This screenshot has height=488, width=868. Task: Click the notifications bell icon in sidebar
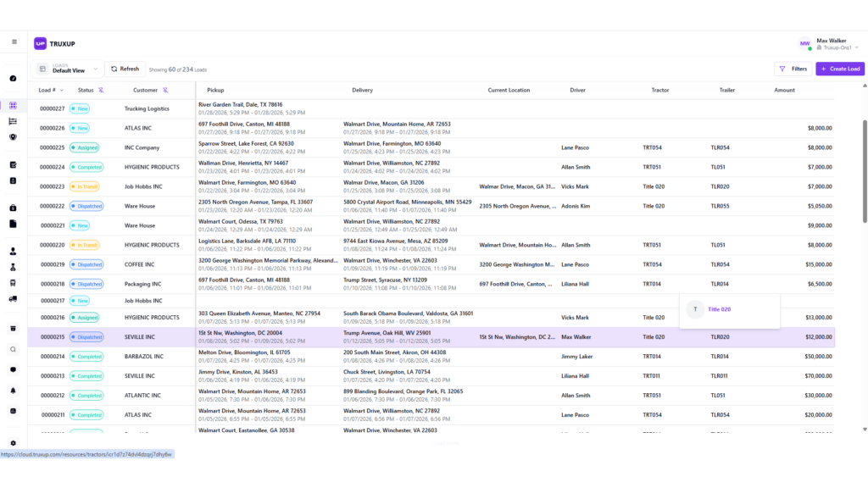point(13,391)
